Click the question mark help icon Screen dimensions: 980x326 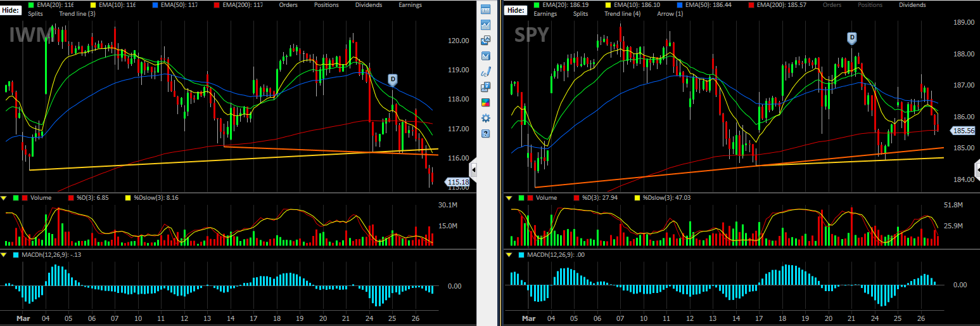[x=486, y=133]
